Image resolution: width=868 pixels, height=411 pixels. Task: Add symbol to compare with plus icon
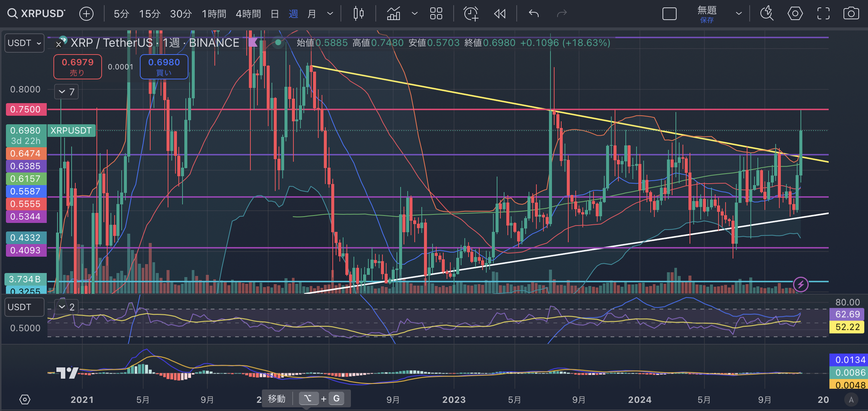click(x=86, y=14)
